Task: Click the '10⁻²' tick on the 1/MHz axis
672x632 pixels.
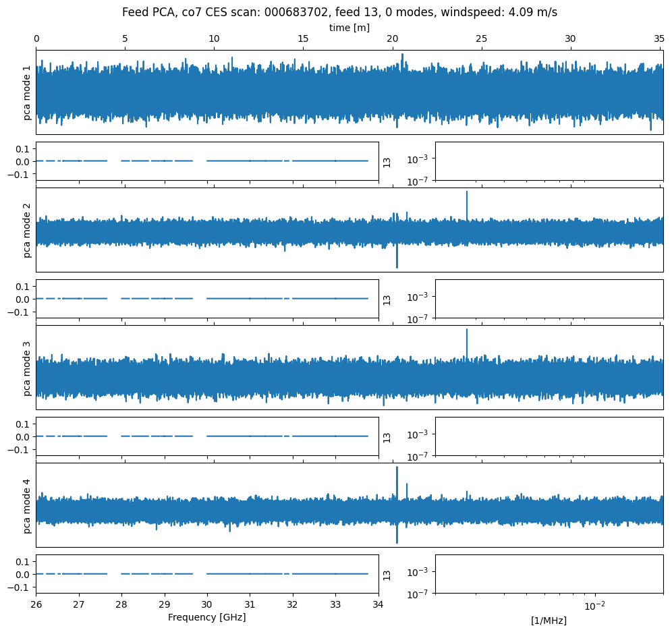Action: [x=594, y=605]
